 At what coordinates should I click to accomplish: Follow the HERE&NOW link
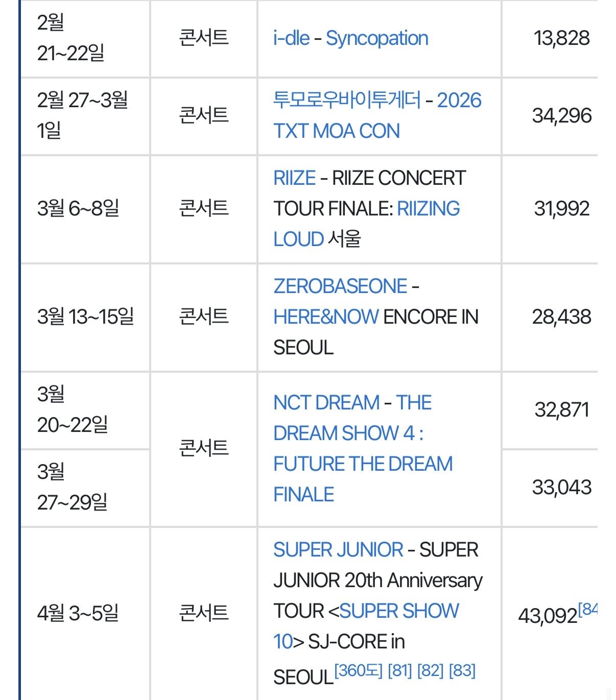pyautogui.click(x=326, y=317)
